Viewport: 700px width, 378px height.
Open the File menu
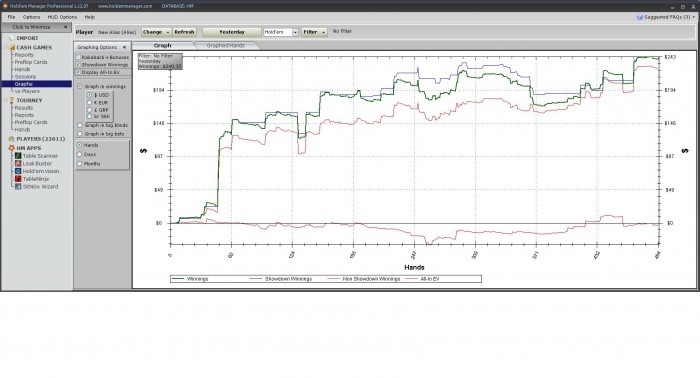[12, 17]
